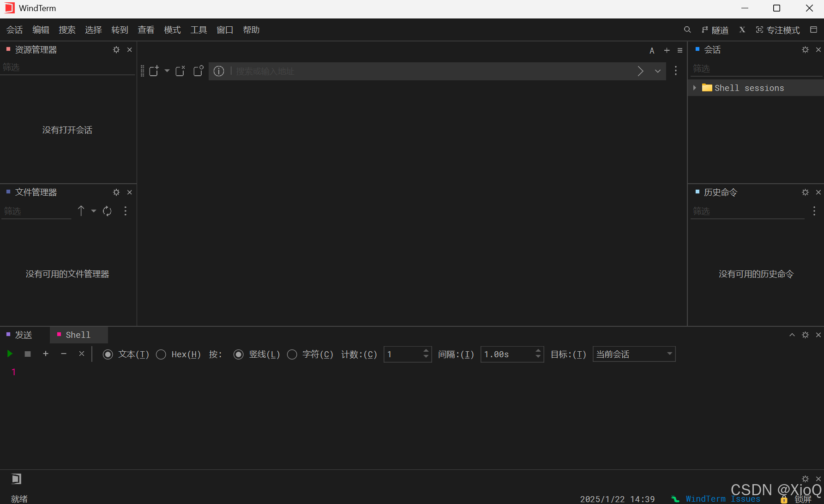
Task: Open the 工具 menu
Action: 198,30
